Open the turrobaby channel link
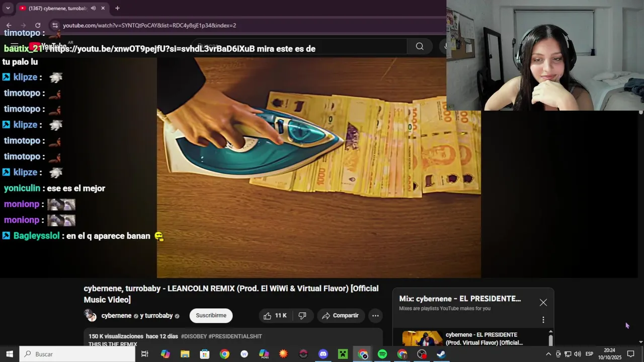Screen dimensions: 644x362 (158, 316)
